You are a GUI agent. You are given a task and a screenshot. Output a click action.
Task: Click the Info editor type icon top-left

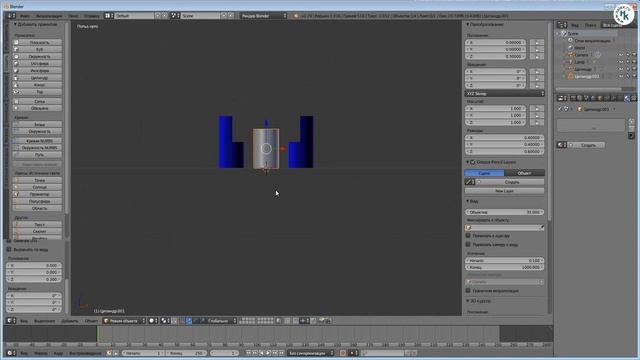pyautogui.click(x=11, y=16)
